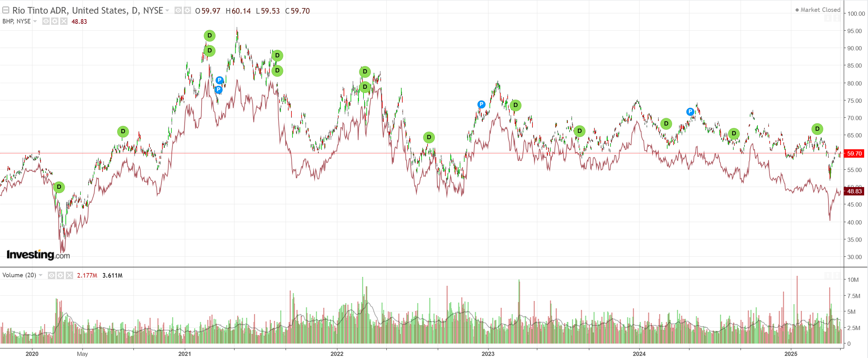The height and width of the screenshot is (358, 868).
Task: Open Rio Tinto ADR series settings gear
Action: coord(188,11)
